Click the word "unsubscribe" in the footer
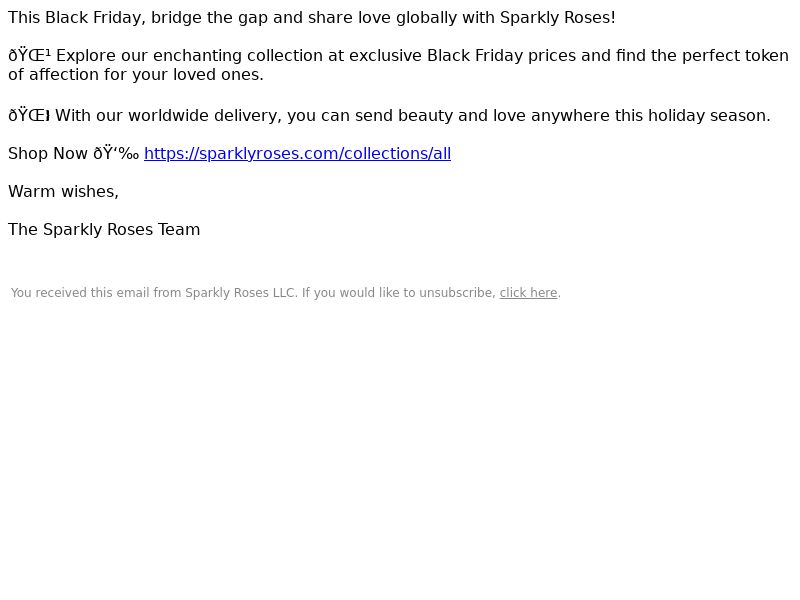 pos(456,293)
